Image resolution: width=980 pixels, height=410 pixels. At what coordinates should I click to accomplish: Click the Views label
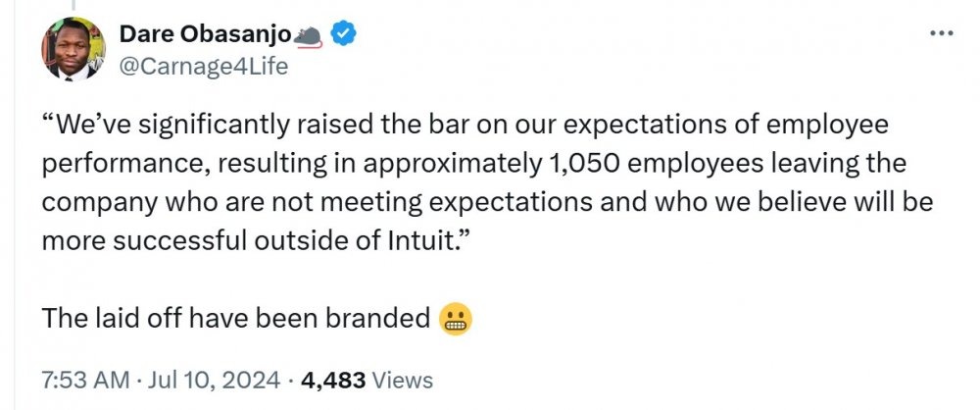click(403, 380)
